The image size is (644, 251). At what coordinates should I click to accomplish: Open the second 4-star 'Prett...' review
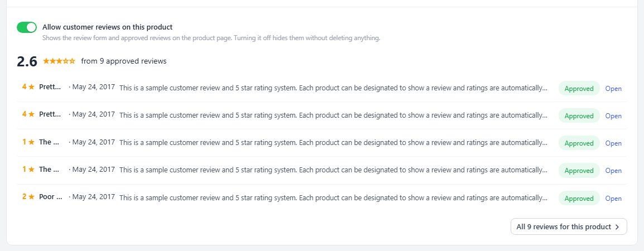(x=613, y=116)
